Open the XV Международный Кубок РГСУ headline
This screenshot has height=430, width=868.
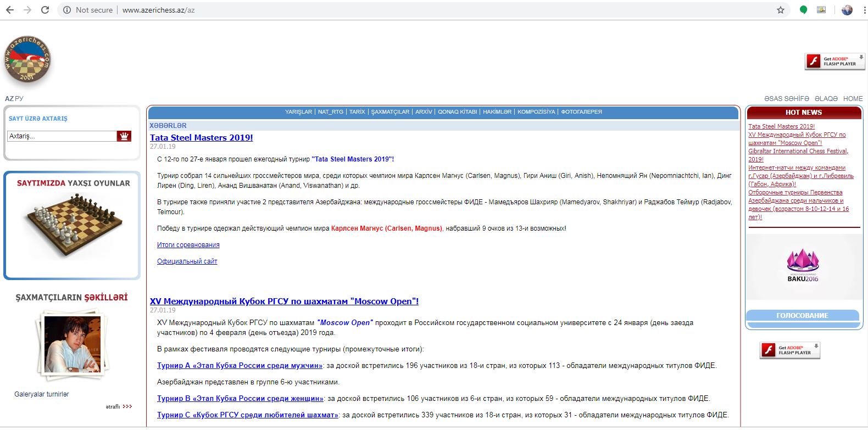[x=284, y=301]
